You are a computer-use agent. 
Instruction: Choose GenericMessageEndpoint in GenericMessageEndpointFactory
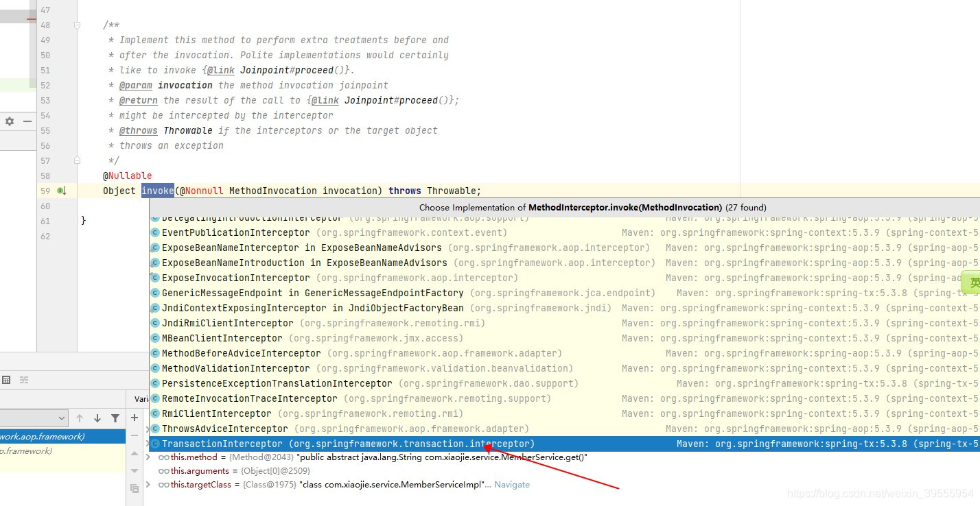[564, 293]
